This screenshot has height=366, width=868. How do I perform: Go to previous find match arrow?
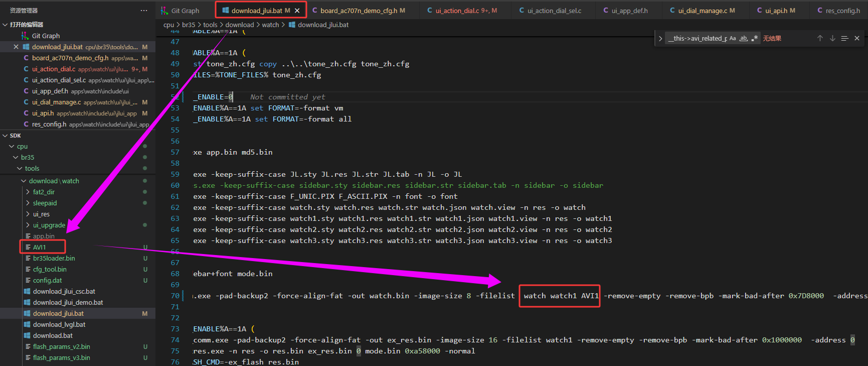[820, 38]
